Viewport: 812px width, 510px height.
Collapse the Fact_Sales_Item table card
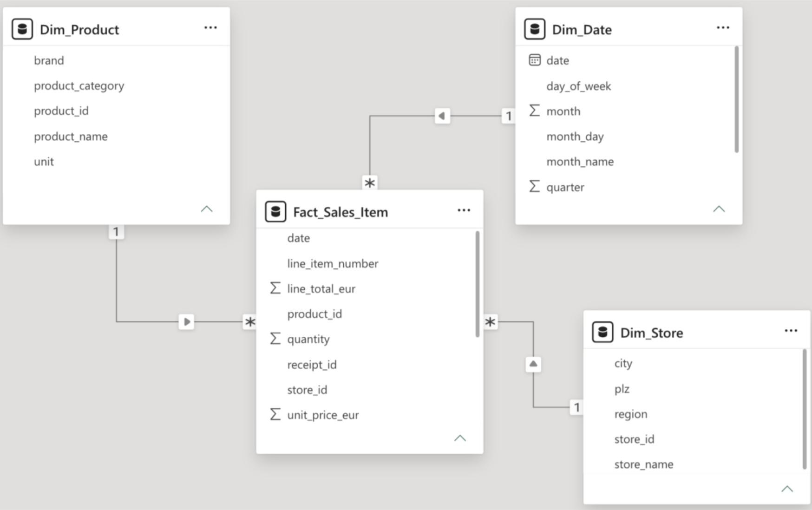[460, 438]
